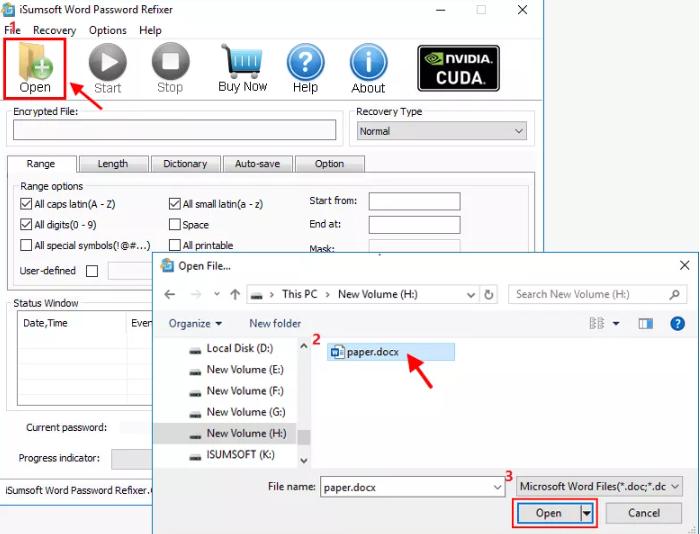Toggle All caps latin(A - Z) checkbox
Image resolution: width=700 pixels, height=534 pixels.
point(26,204)
